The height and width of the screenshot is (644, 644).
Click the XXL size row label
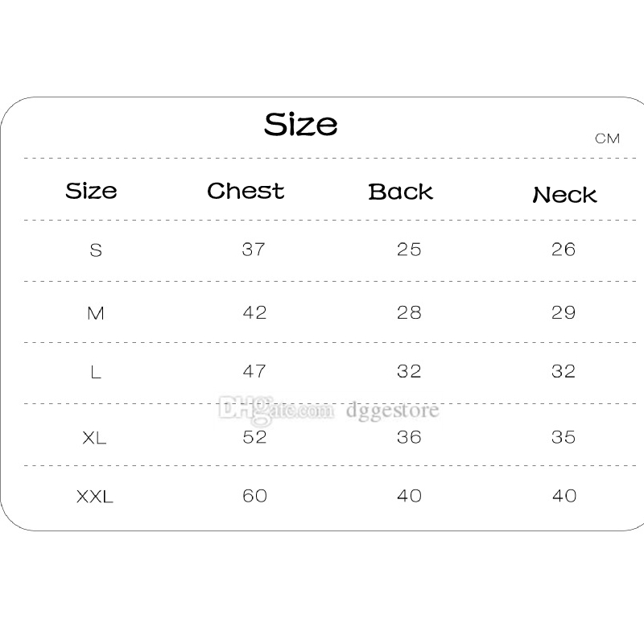95,497
